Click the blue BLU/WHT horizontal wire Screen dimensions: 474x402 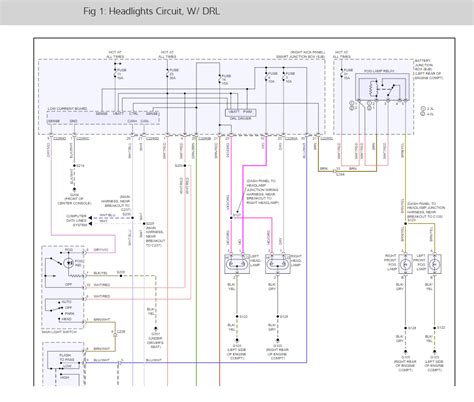[197, 362]
